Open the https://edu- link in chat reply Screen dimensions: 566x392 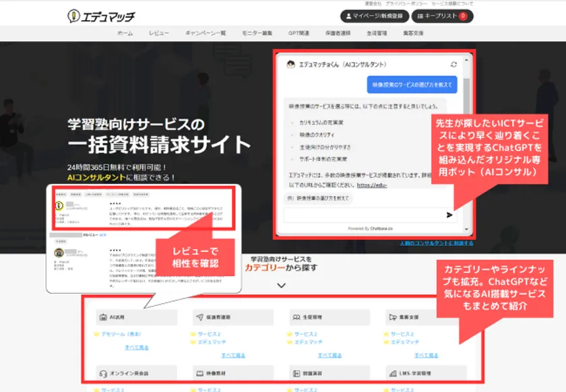[372, 185]
